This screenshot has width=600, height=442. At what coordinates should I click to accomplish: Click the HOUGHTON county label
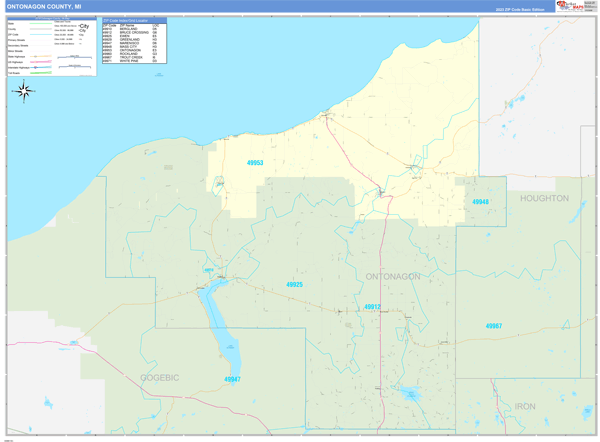pyautogui.click(x=544, y=198)
